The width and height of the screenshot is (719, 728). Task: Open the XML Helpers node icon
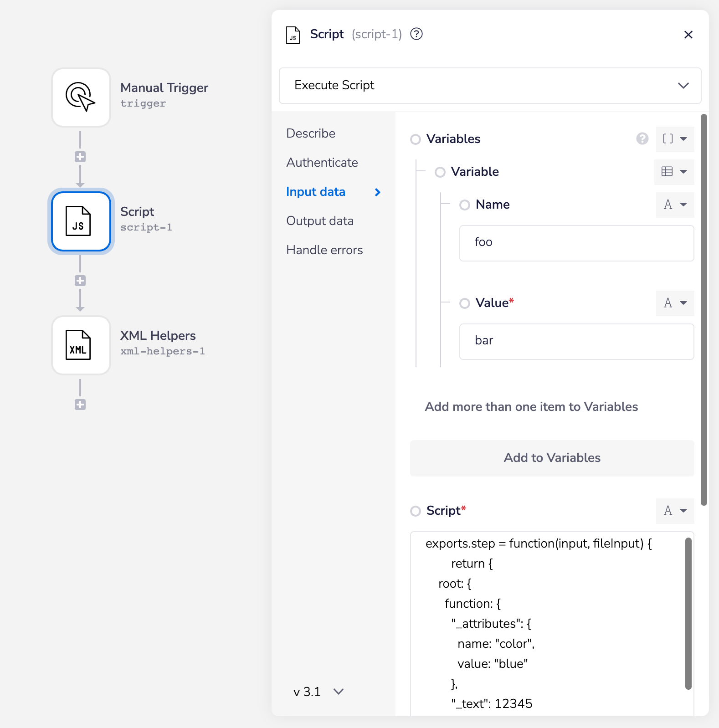click(81, 345)
